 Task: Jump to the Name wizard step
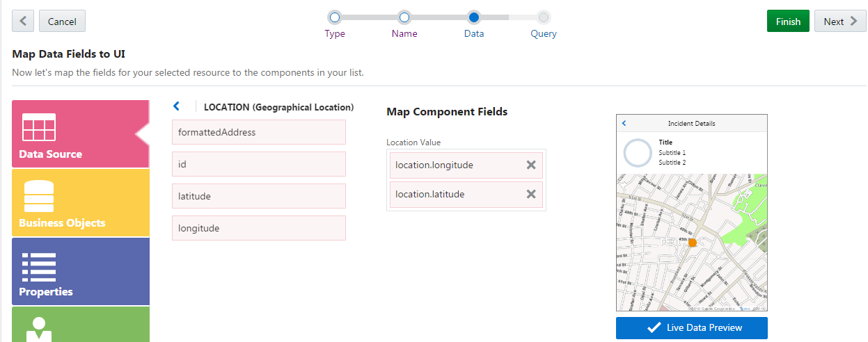point(404,17)
